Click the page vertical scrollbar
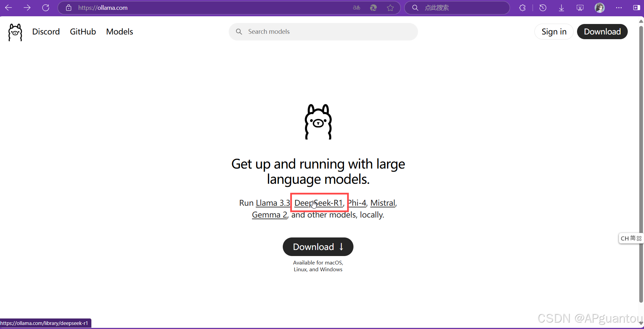The width and height of the screenshot is (644, 329). [641, 164]
